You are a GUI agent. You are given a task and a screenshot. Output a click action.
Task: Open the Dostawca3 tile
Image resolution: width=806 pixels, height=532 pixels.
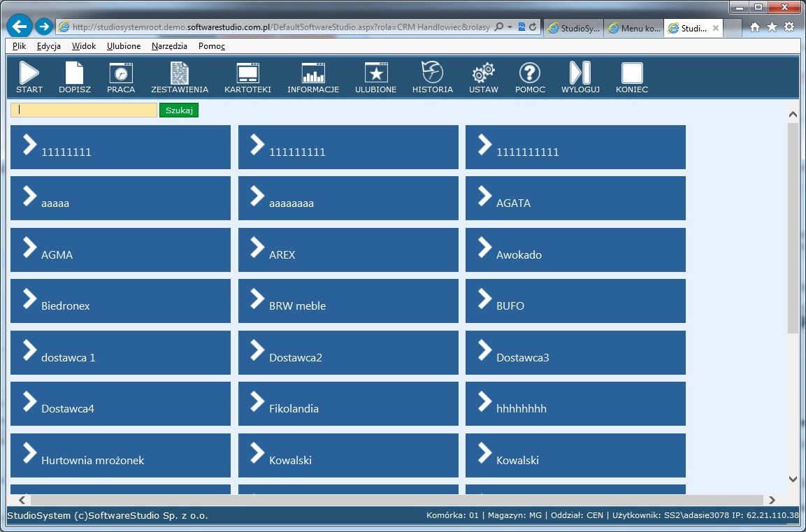(x=576, y=352)
